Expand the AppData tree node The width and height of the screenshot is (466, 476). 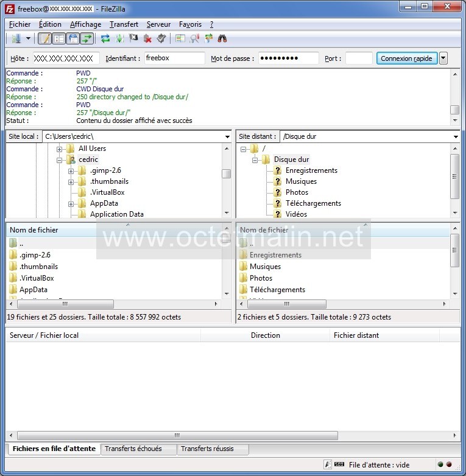(x=71, y=204)
